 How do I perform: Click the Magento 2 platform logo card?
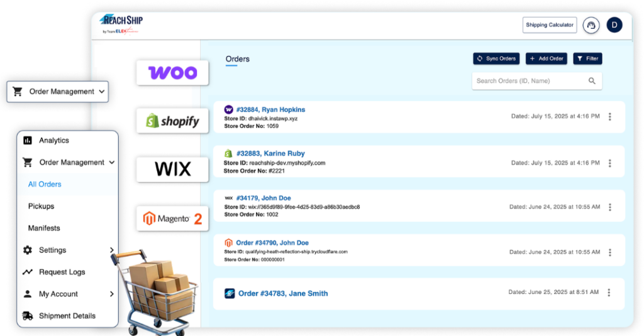(172, 219)
